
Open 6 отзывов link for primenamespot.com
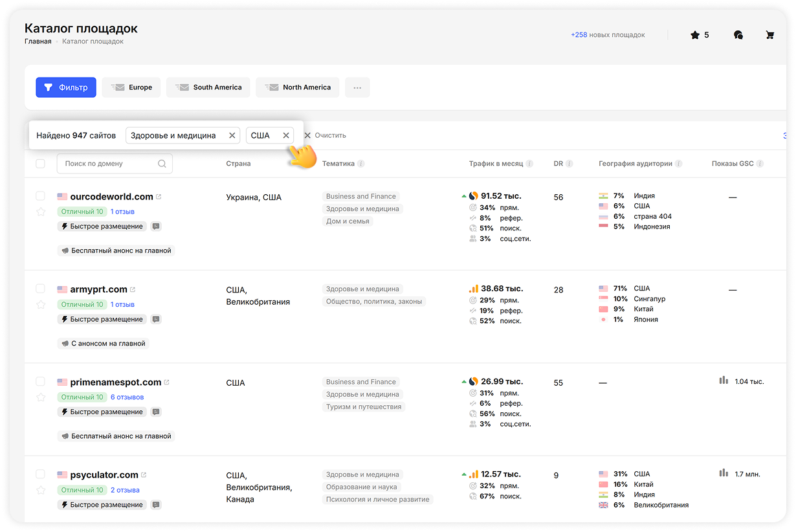127,397
